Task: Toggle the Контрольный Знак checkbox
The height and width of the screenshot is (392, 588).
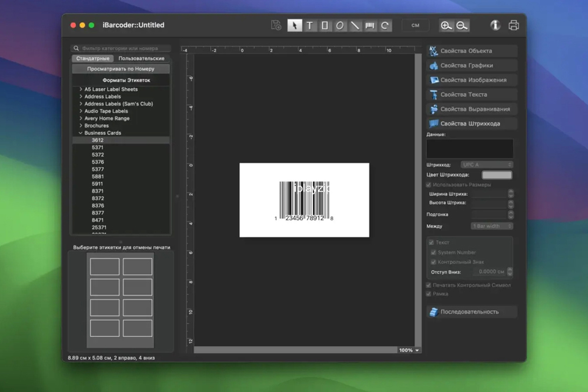Action: [x=433, y=262]
